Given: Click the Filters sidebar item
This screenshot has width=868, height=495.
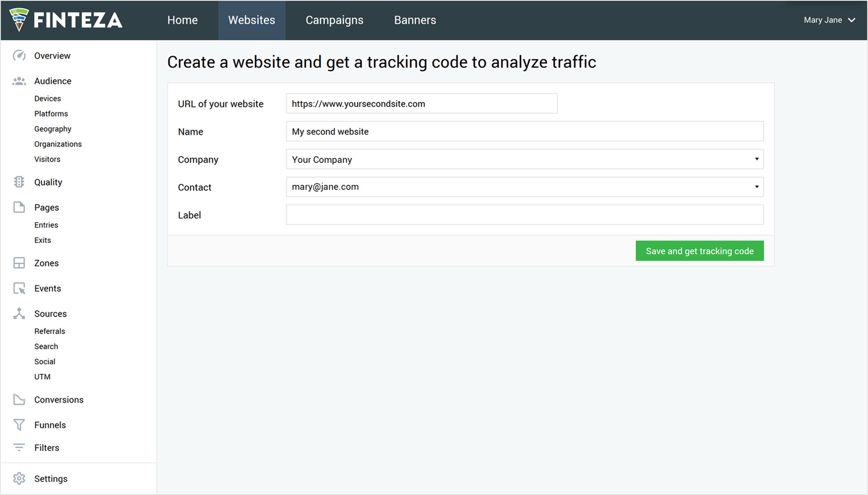Looking at the screenshot, I should coord(47,447).
